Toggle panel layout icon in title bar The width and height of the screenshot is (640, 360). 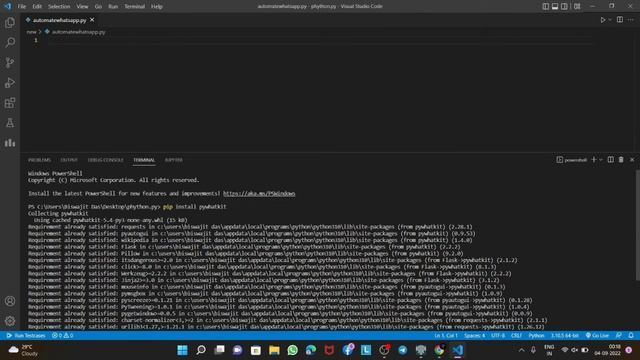tap(555, 6)
